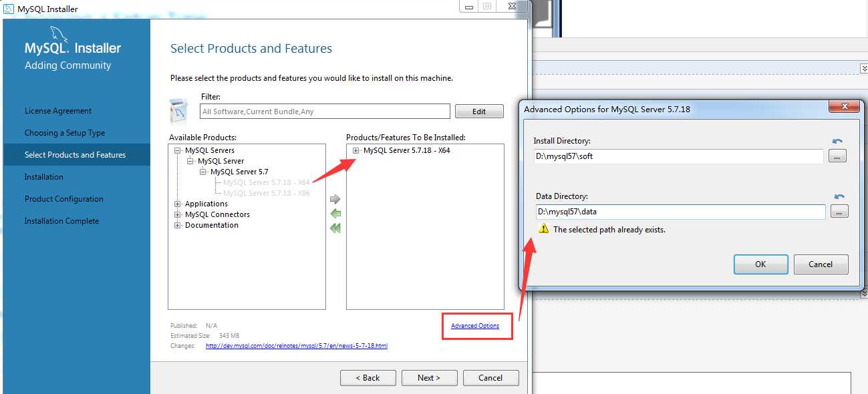The image size is (868, 394).
Task: Open the Choosing a Setup Type step
Action: pos(65,133)
